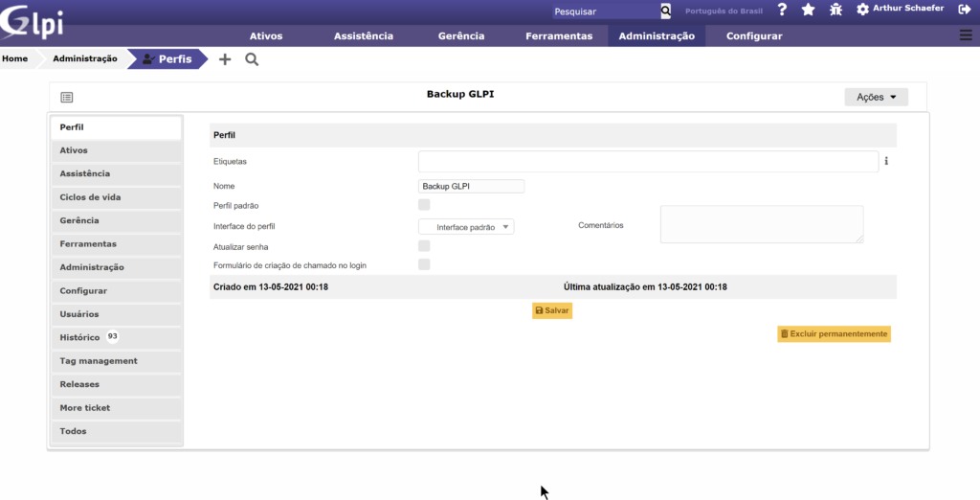980x500 pixels.
Task: Open the Gerência top menu
Action: click(461, 35)
